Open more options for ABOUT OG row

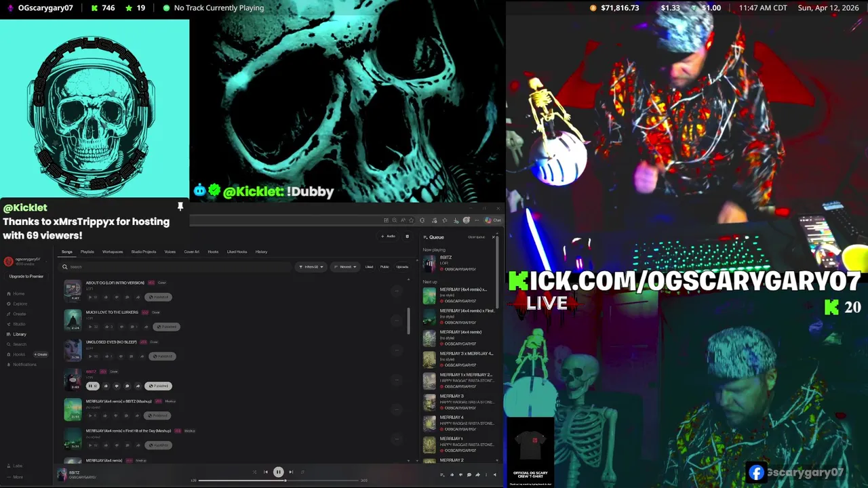point(397,291)
